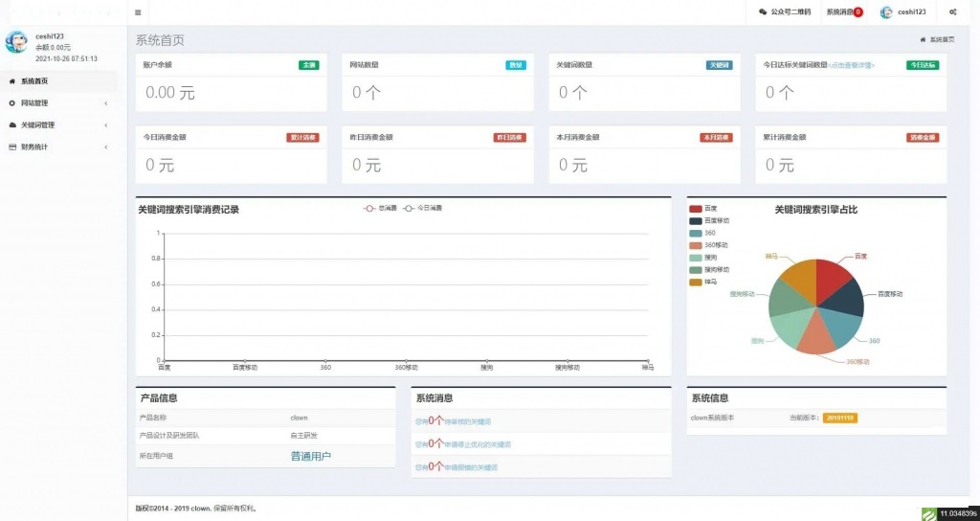Click the card icon beside 财务统计
Image resolution: width=980 pixels, height=521 pixels.
[11, 147]
